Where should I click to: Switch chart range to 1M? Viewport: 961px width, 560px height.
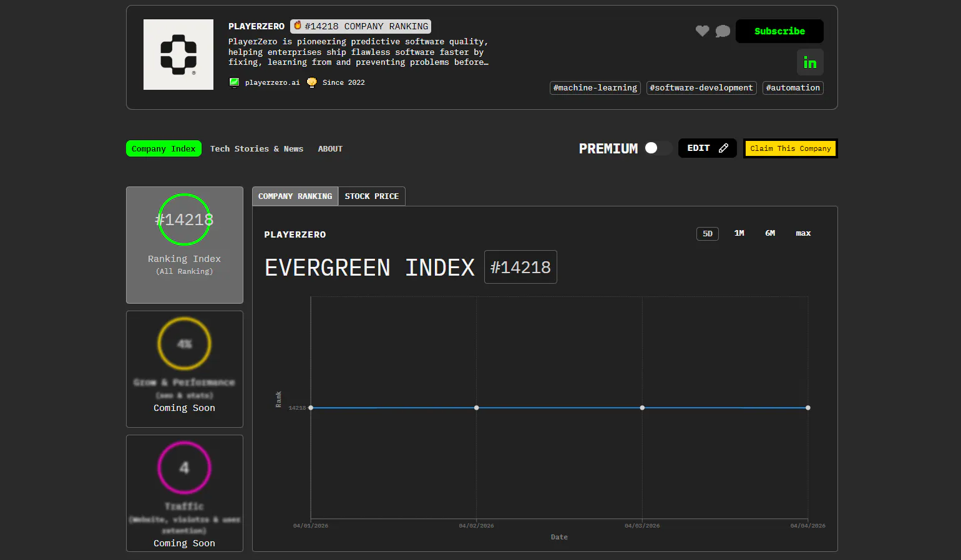coord(739,233)
